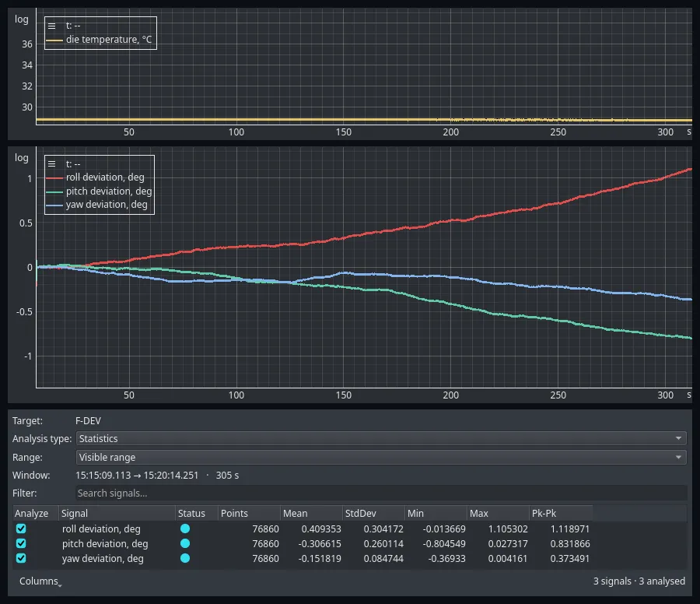Sort table by Signal column header
Screen dimensions: 700x604
pos(117,513)
